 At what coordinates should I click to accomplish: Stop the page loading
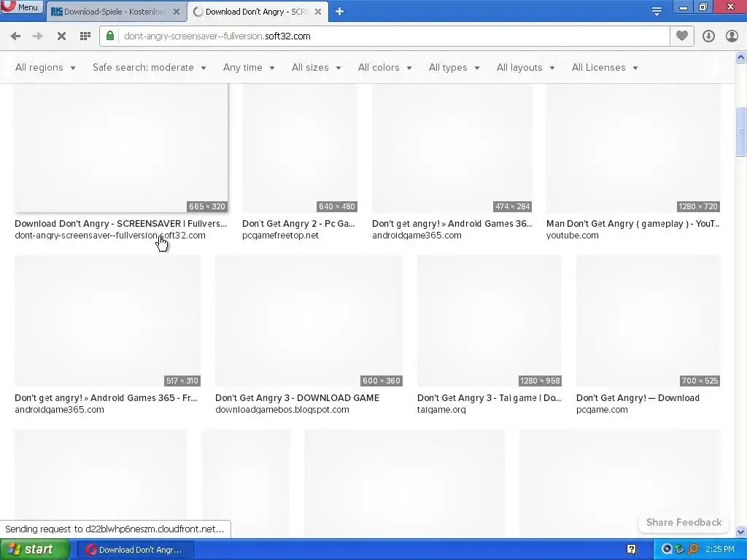[x=61, y=36]
